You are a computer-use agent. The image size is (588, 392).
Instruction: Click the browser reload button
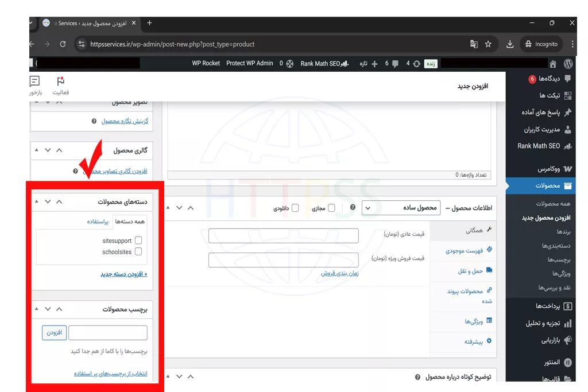63,44
